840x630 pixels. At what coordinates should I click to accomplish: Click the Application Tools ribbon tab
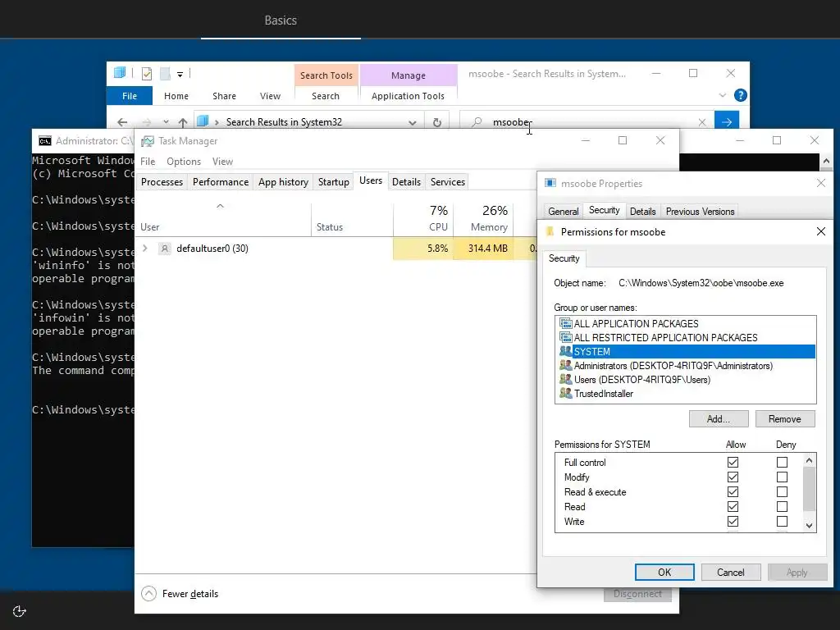click(409, 96)
